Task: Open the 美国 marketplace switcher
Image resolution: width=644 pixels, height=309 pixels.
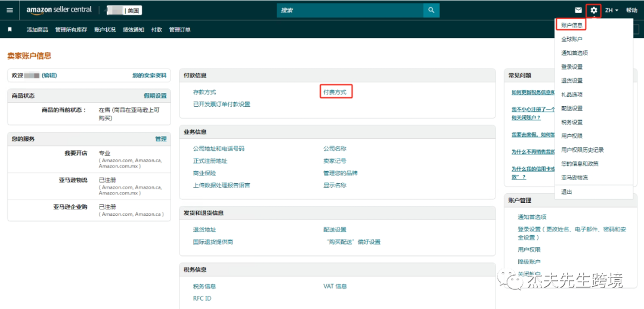Action: [x=124, y=10]
